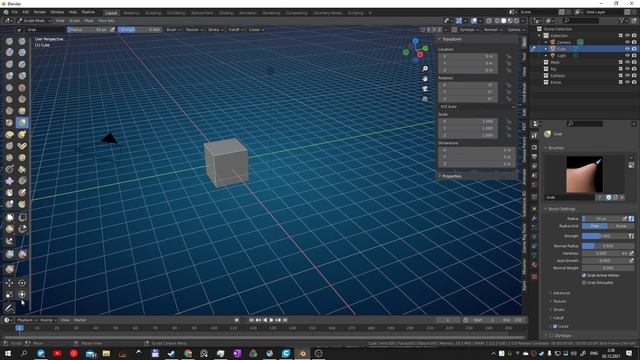Open Remesh popover in header
640x360 pixels.
pyautogui.click(x=492, y=29)
